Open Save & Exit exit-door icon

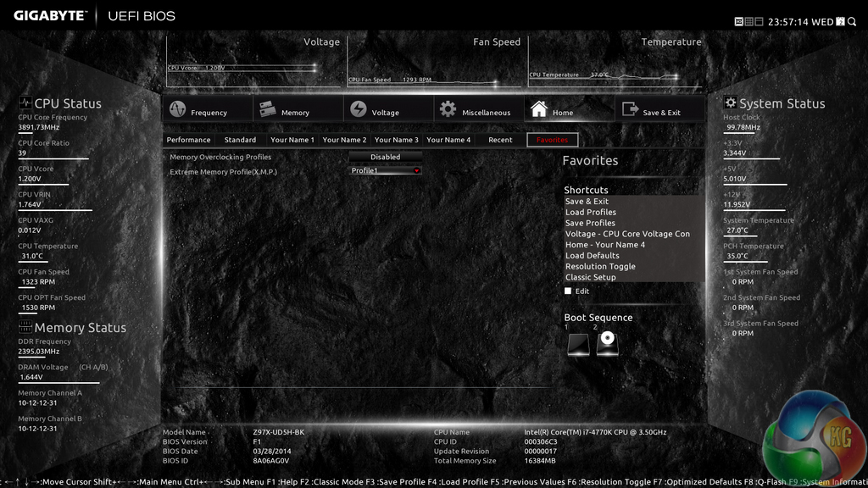click(630, 109)
